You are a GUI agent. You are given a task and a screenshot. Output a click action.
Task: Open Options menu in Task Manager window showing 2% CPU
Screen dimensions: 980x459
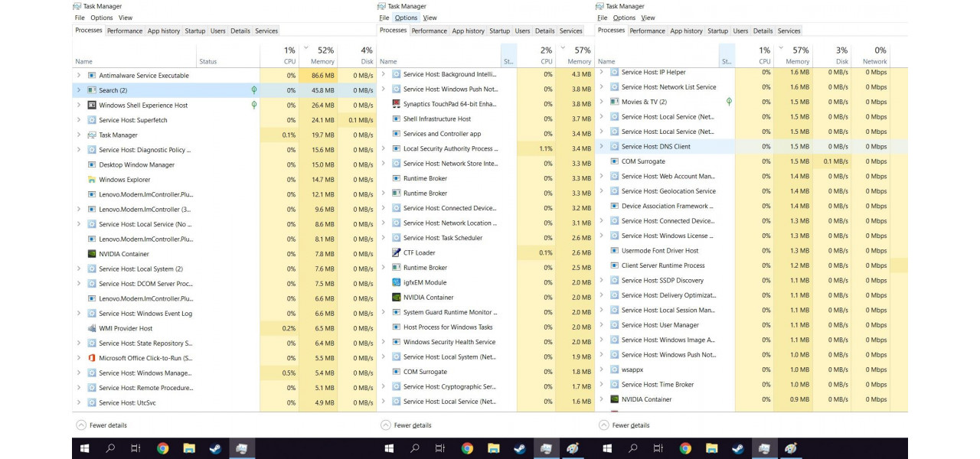pyautogui.click(x=406, y=18)
